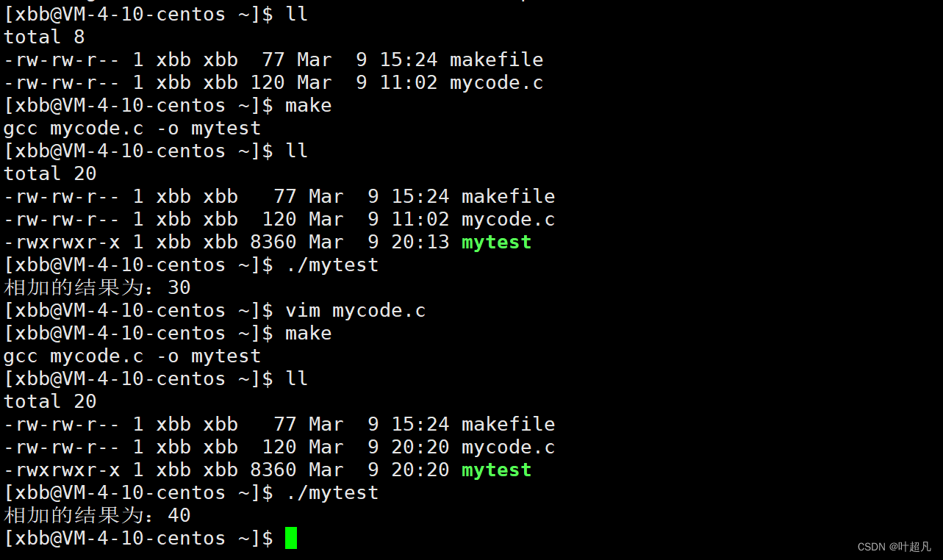Click the second 'make' command after vim
The height and width of the screenshot is (560, 943).
pos(309,333)
